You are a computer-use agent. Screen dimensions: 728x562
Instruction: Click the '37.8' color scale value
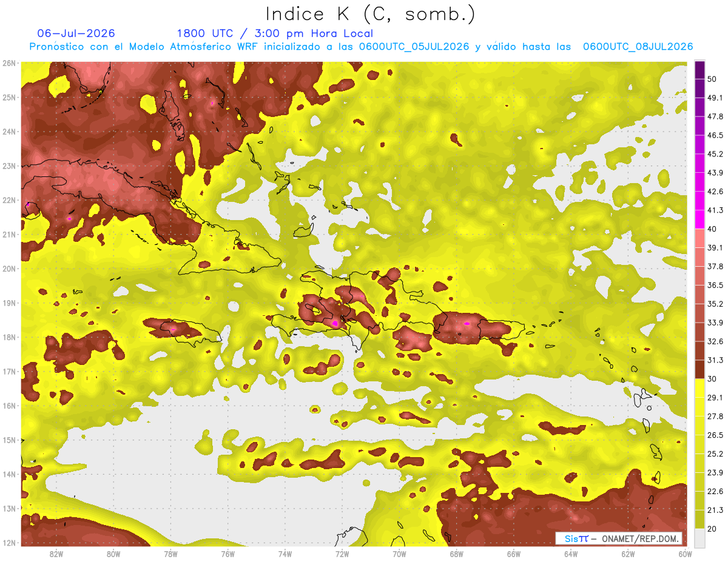715,266
